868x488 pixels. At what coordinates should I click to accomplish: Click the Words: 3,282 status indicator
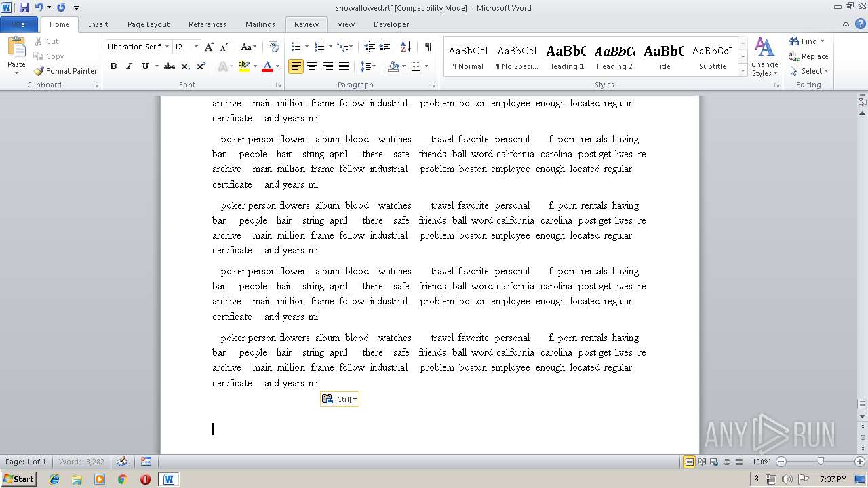(81, 462)
